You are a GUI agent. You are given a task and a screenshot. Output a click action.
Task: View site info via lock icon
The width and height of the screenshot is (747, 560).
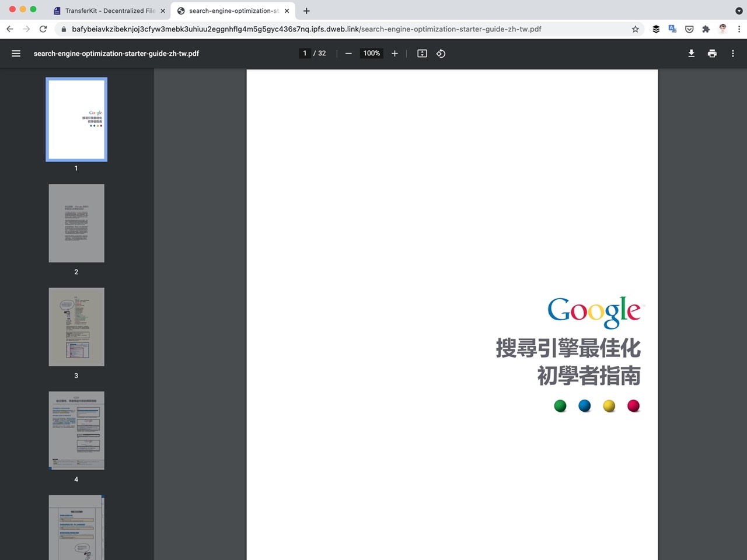(x=64, y=29)
